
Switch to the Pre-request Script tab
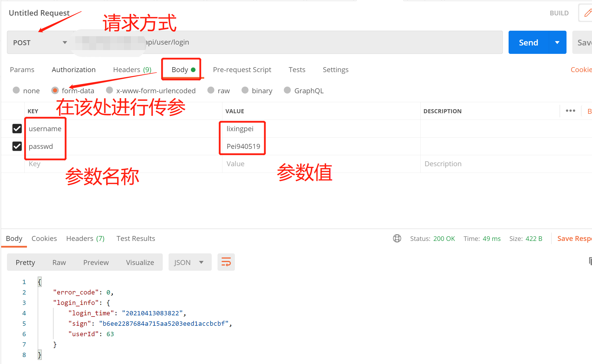(242, 70)
